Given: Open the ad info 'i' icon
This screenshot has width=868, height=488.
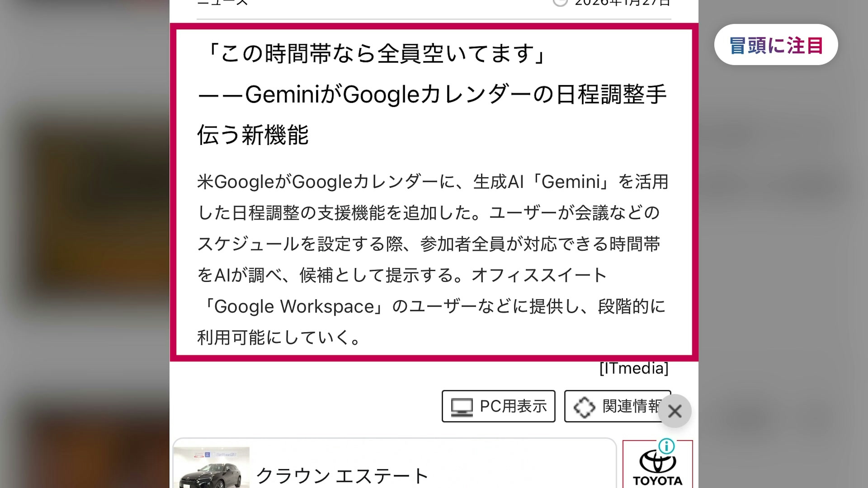Looking at the screenshot, I should tap(667, 446).
